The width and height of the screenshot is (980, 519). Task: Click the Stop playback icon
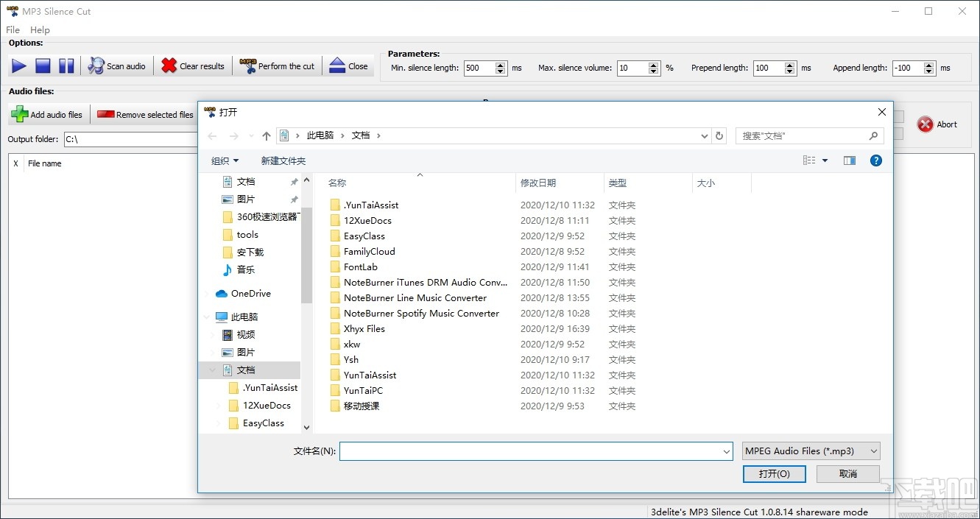click(x=42, y=66)
